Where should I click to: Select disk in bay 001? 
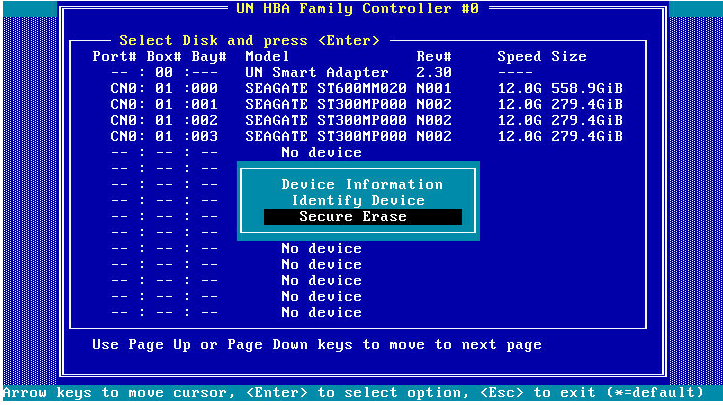click(x=367, y=105)
